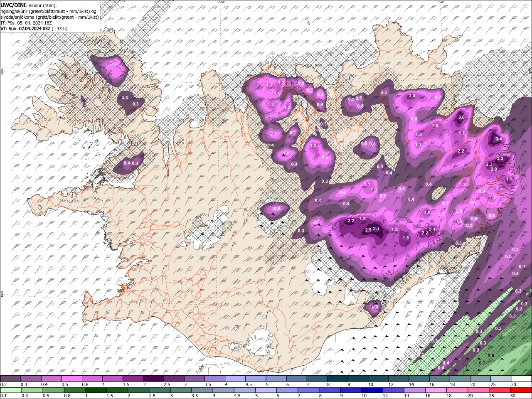Click the '1.9' snowfall value on the map
The image size is (532, 399).
[362, 219]
